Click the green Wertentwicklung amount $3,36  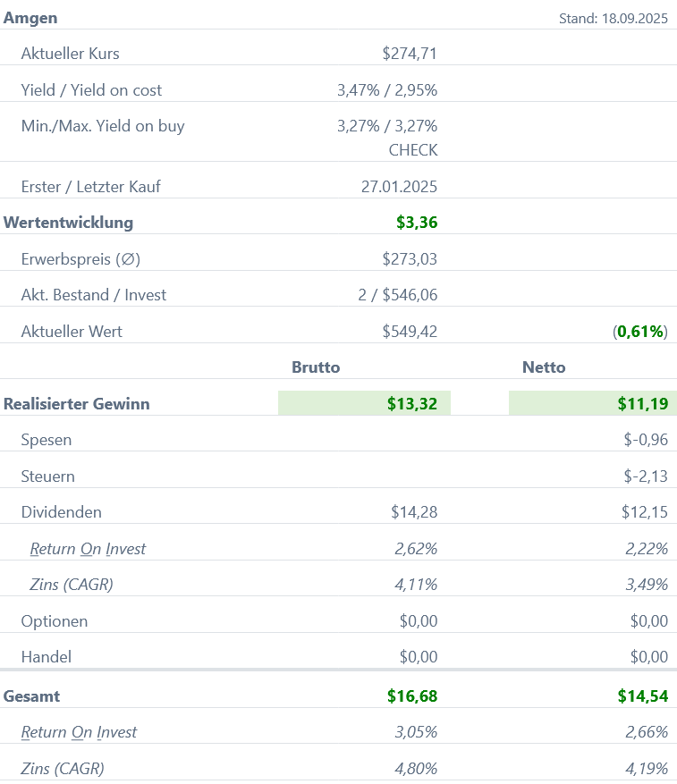click(417, 223)
